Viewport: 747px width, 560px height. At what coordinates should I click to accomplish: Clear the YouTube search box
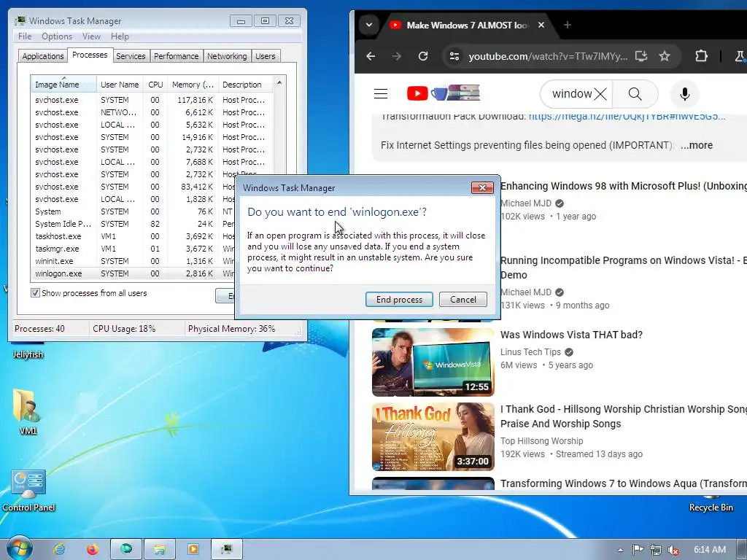click(600, 94)
